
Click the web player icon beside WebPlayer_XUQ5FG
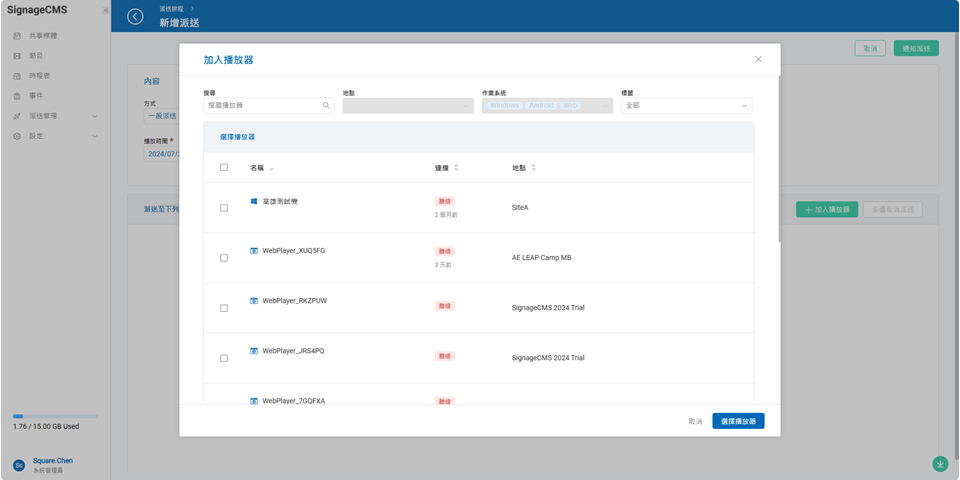(x=254, y=251)
